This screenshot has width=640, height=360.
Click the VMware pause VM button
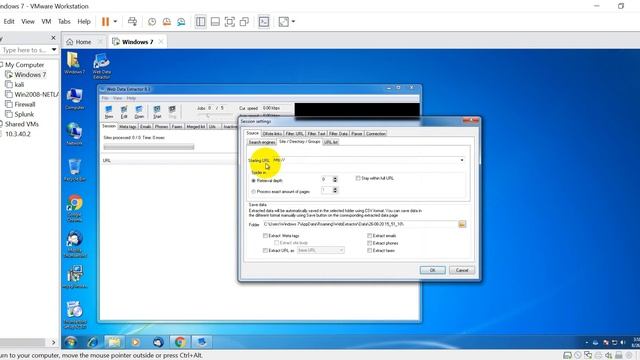click(x=105, y=22)
